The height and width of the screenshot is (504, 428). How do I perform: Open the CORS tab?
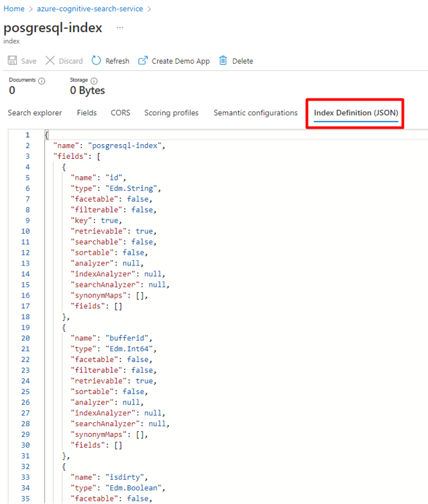pos(120,113)
